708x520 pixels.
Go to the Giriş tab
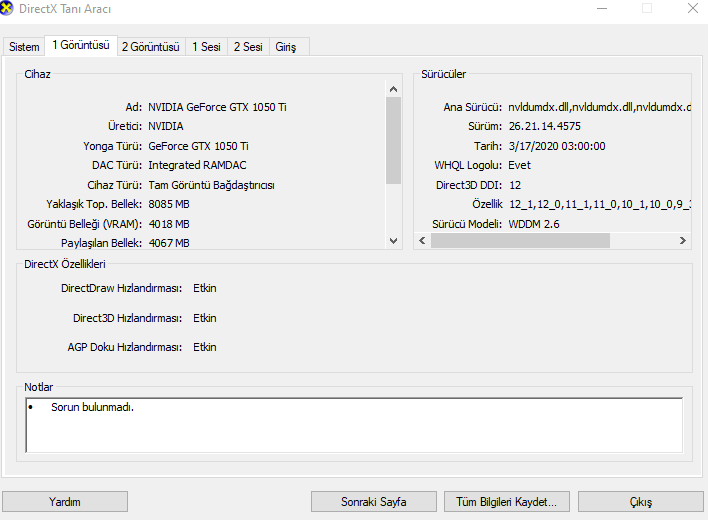[289, 47]
